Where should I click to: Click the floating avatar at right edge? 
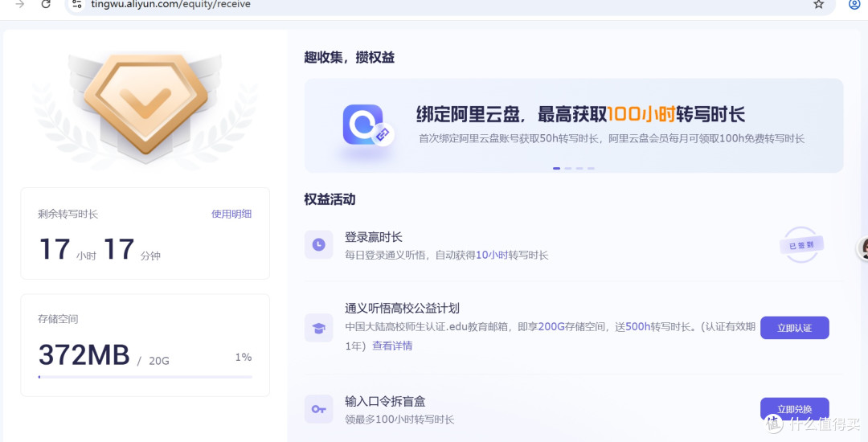[x=863, y=248]
